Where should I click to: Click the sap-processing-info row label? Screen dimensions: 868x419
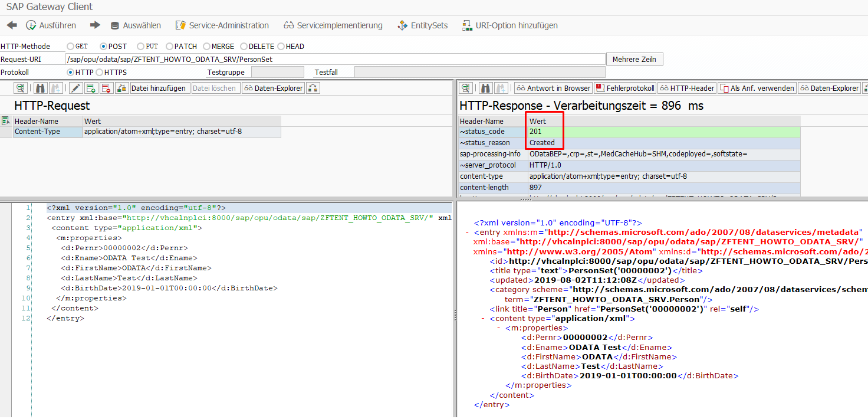[x=493, y=153]
